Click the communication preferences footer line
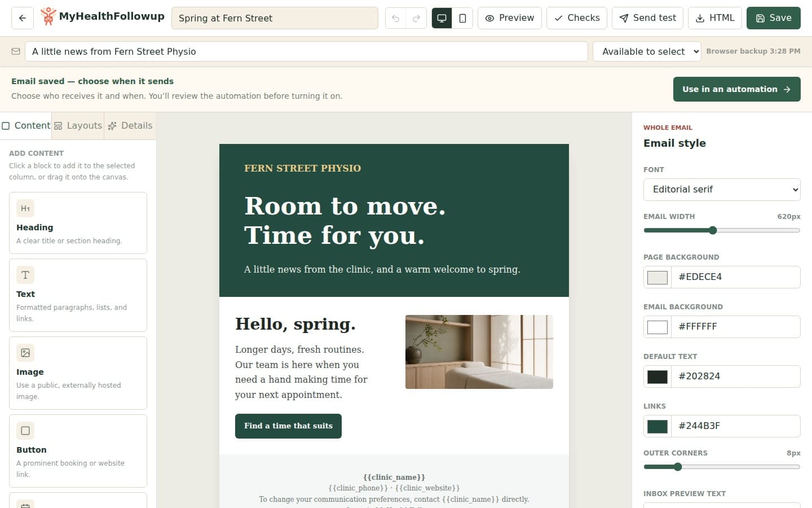 (394, 500)
